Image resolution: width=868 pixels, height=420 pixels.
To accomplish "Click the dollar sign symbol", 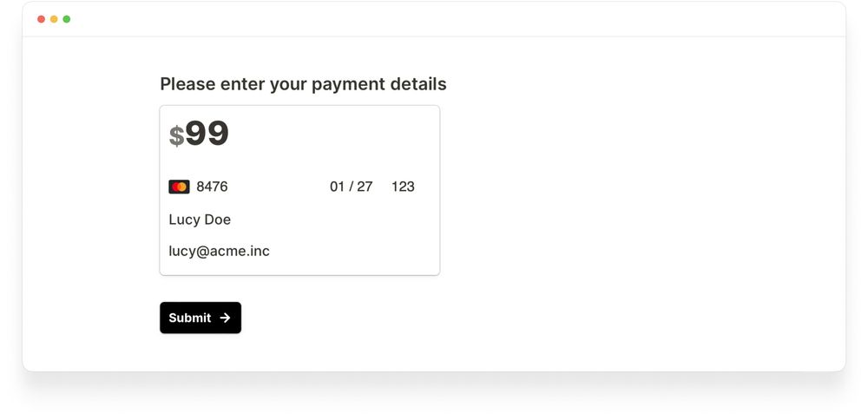I will click(176, 135).
